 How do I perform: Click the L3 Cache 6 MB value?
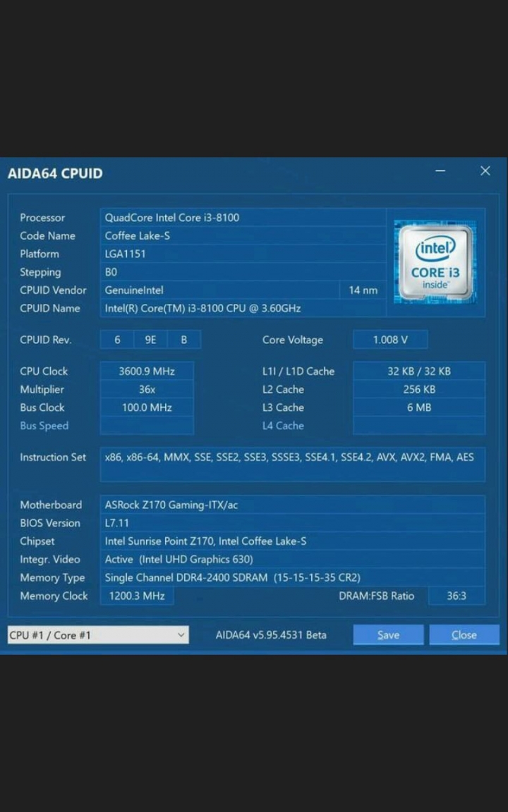tap(419, 407)
